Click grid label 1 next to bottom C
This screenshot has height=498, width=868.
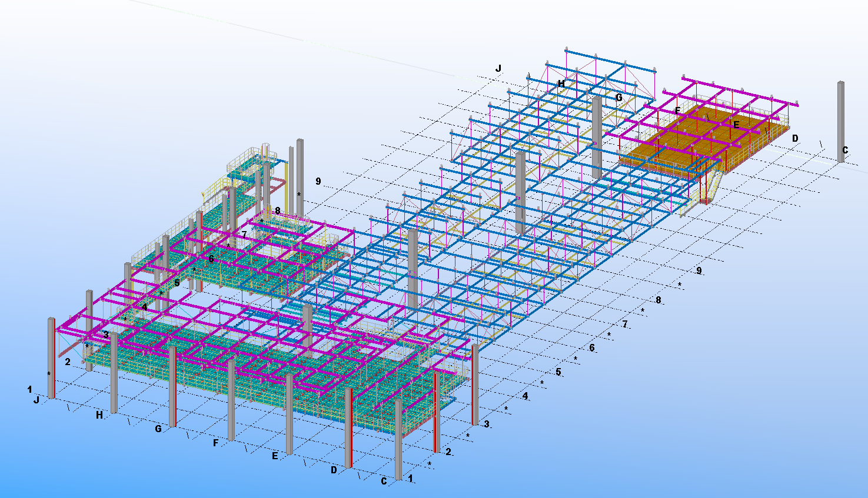[411, 479]
